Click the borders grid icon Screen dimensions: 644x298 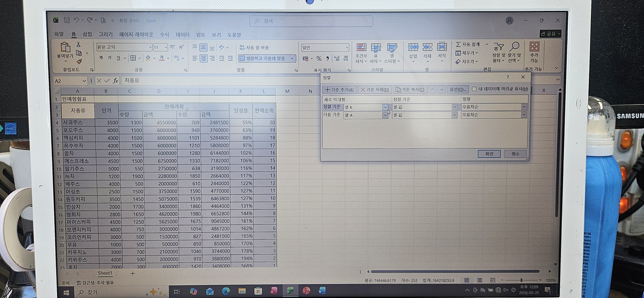click(x=133, y=58)
